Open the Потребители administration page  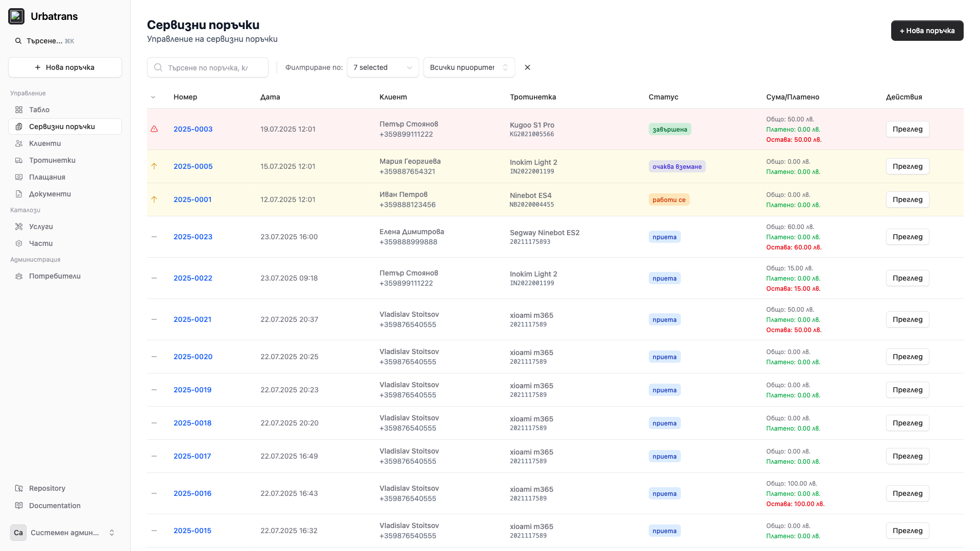55,276
